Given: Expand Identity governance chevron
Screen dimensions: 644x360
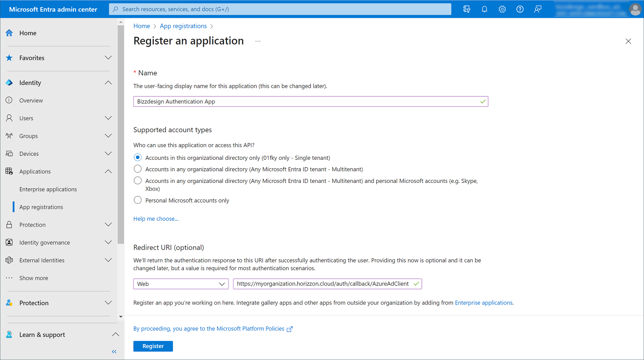Looking at the screenshot, I should pos(108,243).
